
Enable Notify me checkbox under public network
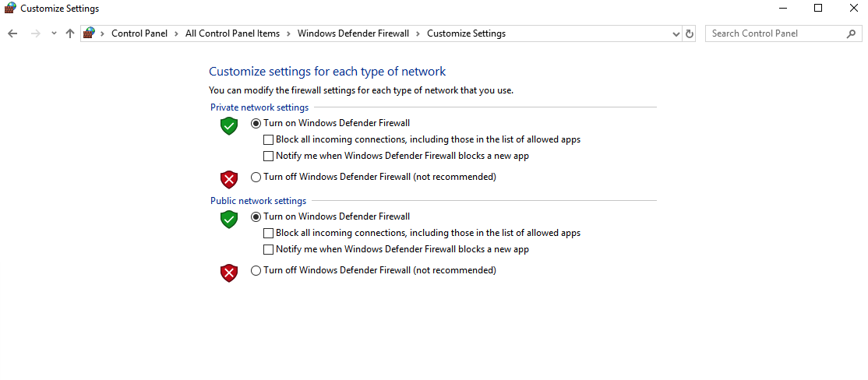[x=269, y=249]
